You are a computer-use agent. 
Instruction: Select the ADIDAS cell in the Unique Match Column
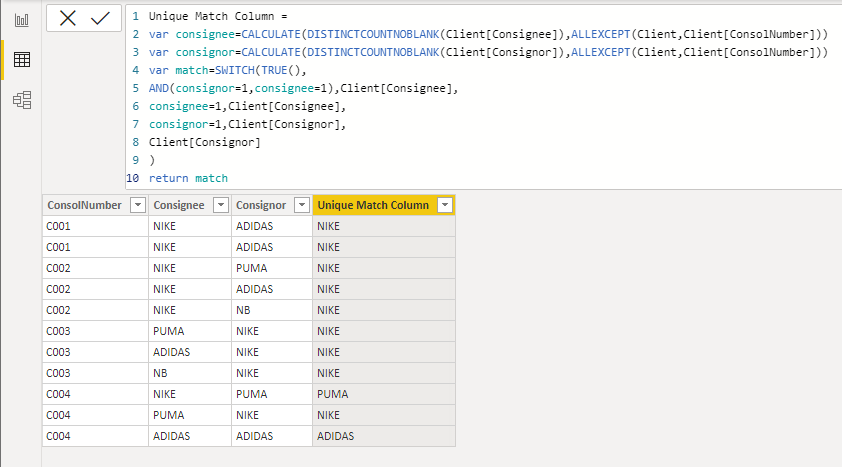tap(383, 436)
